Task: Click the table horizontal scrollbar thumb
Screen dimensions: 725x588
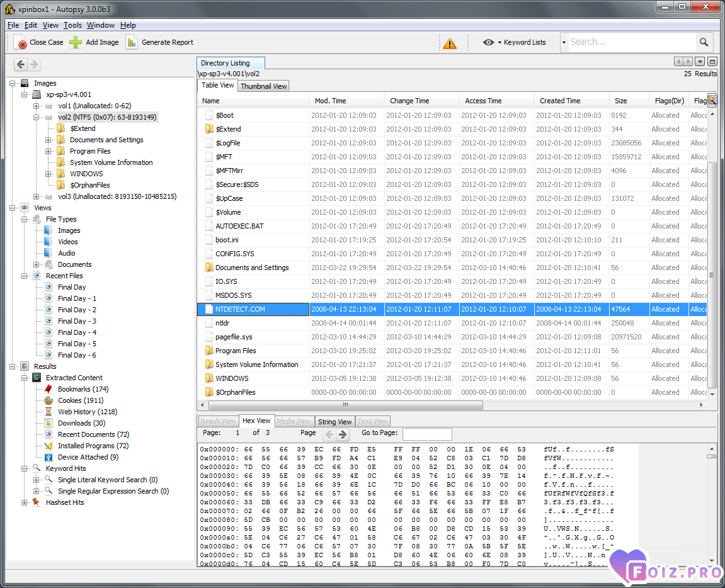Action: (x=345, y=405)
